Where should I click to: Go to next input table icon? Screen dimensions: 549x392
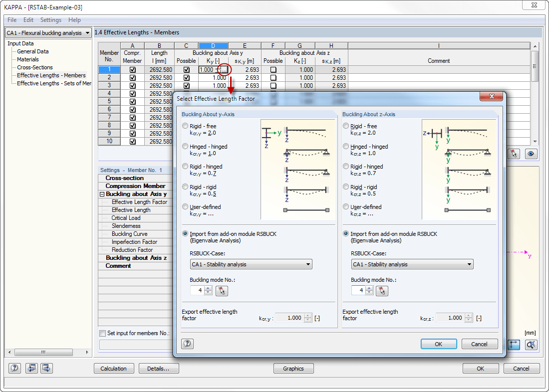pos(47,369)
